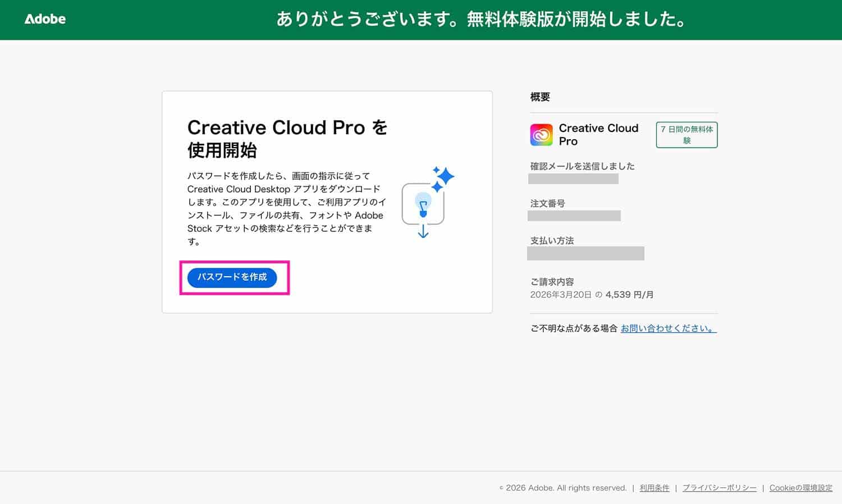Click the masked 支払い方法 field

(x=585, y=253)
